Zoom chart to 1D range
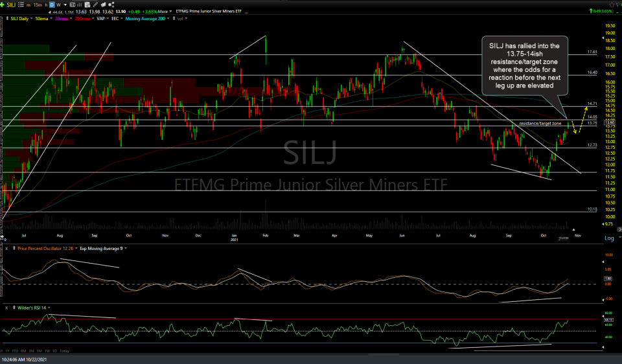Viewport: 622px width, 364px height. [x=54, y=351]
